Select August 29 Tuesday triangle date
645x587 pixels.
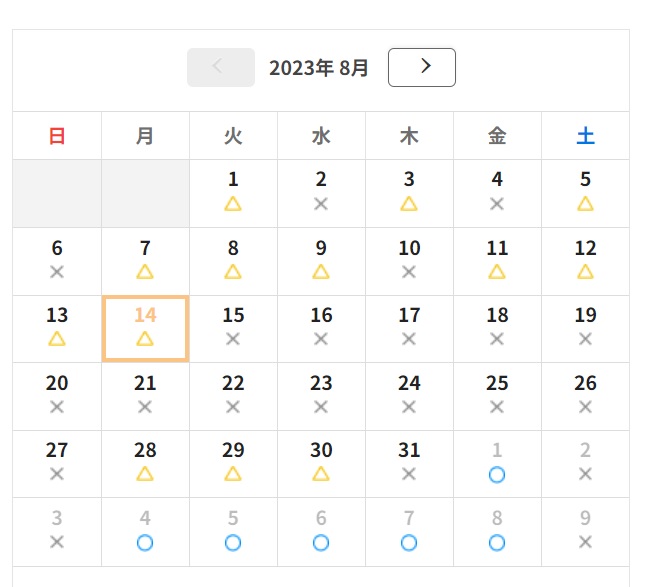pyautogui.click(x=233, y=464)
